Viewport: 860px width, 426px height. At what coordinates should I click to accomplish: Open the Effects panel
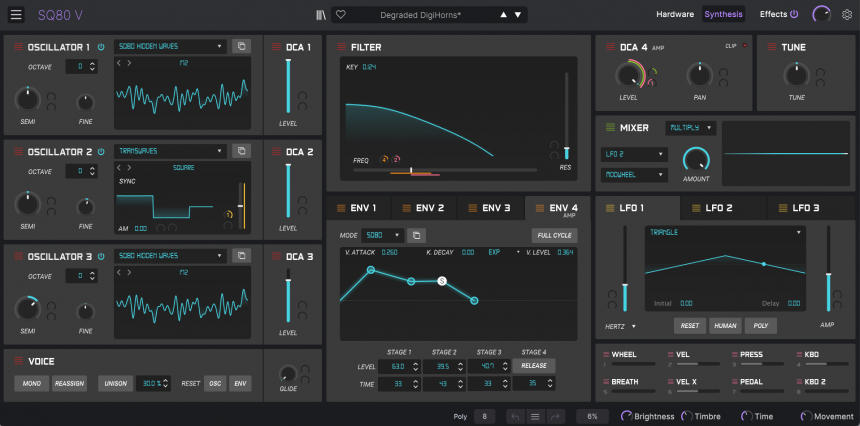click(x=773, y=14)
